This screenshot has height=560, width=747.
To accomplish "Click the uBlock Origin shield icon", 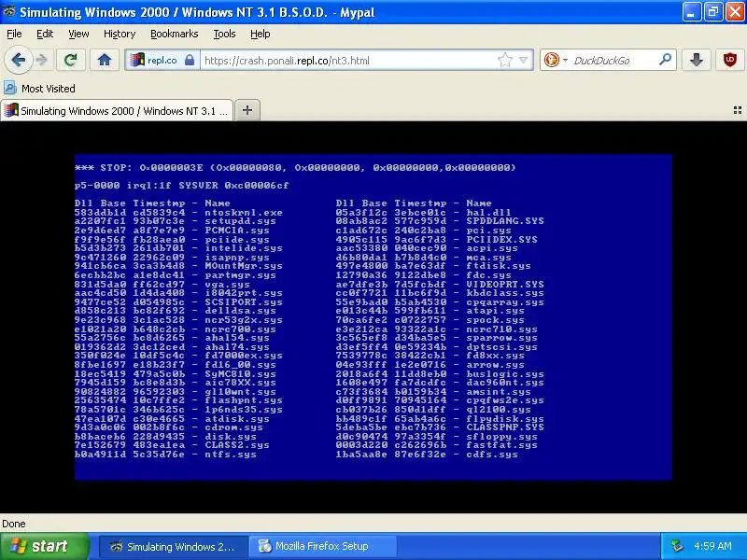I will pos(730,60).
